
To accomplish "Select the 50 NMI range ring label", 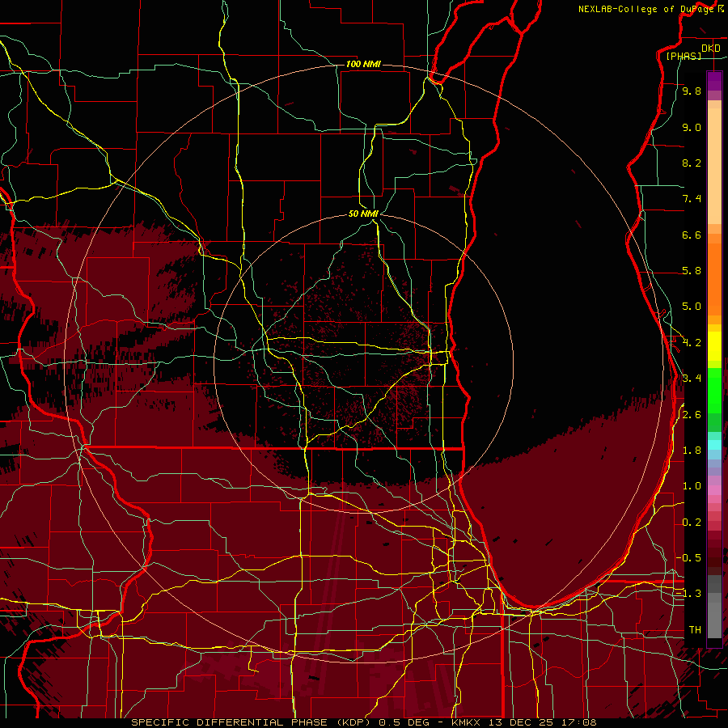I will [363, 214].
